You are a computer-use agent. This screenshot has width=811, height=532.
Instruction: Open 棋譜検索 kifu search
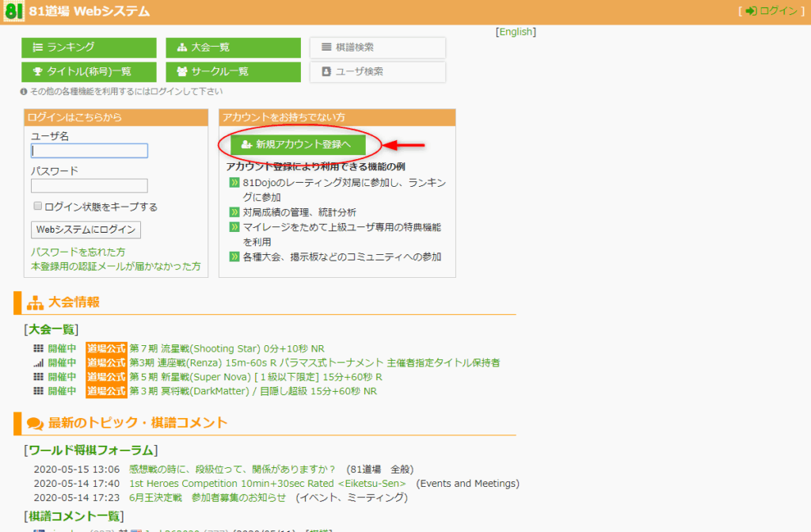[x=378, y=47]
